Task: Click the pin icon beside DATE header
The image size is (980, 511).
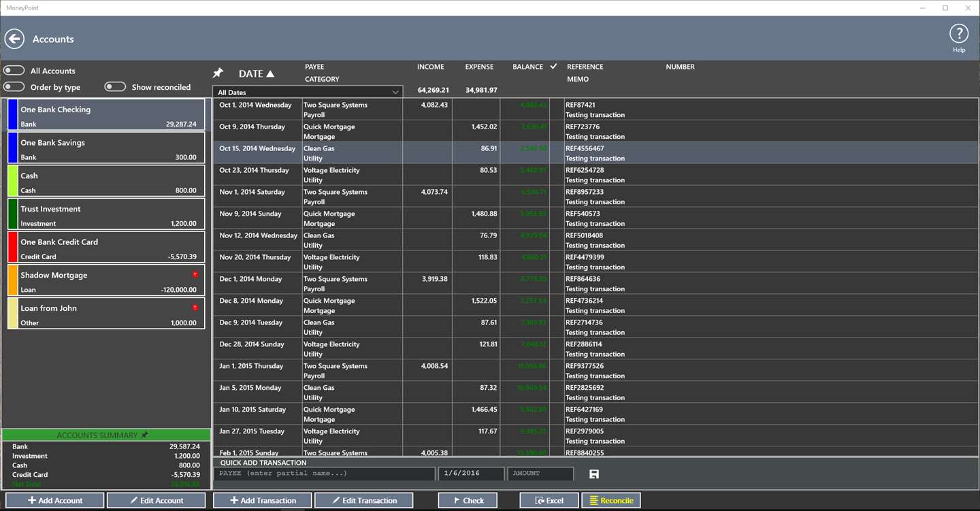Action: (218, 73)
